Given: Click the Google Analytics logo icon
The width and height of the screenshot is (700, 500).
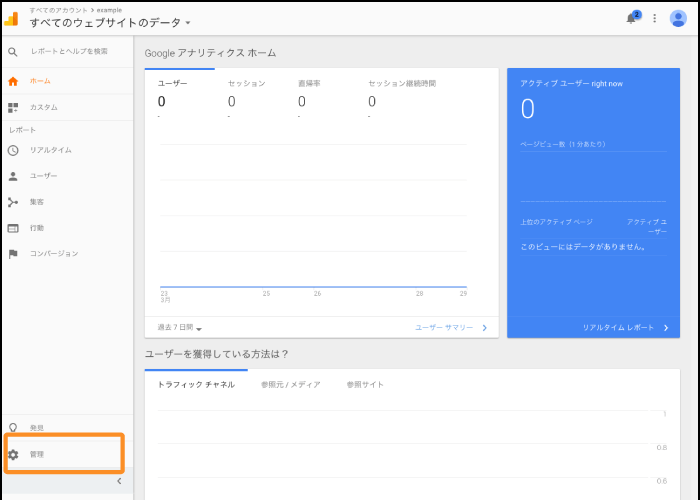Looking at the screenshot, I should pyautogui.click(x=11, y=19).
